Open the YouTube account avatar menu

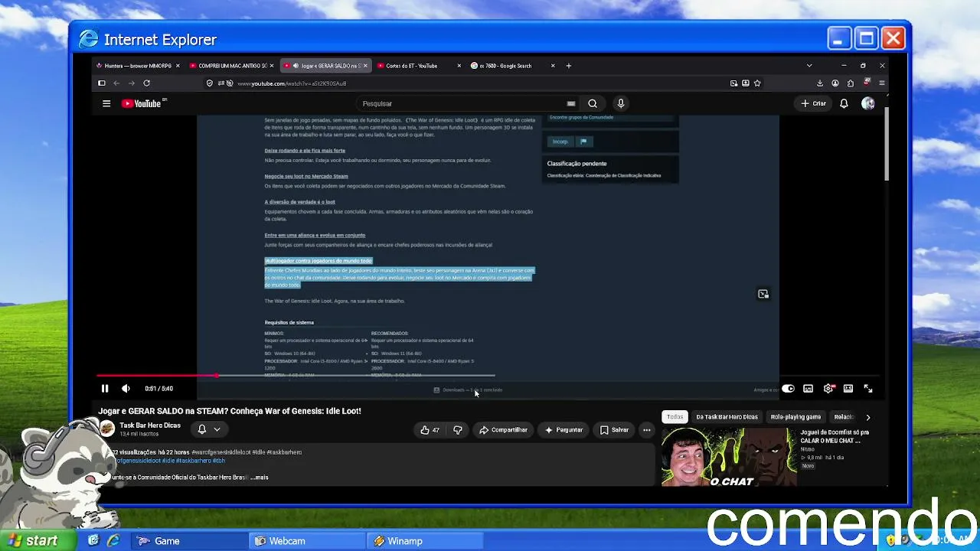point(868,103)
